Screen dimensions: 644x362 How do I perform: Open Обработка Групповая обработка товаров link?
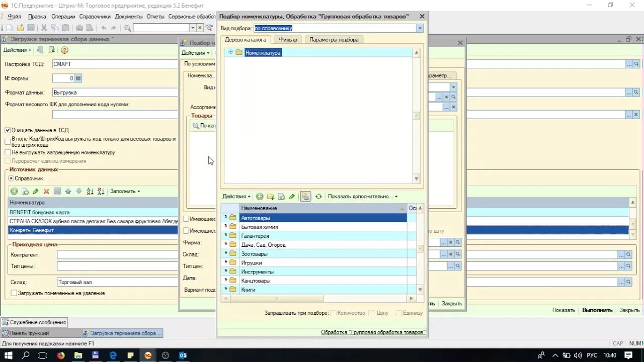pos(373,332)
